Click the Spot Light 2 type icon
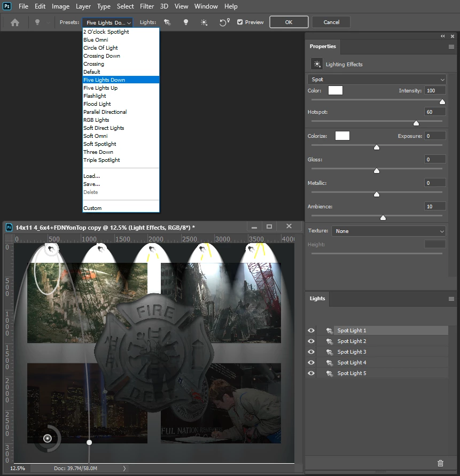The image size is (460, 476). (x=330, y=341)
